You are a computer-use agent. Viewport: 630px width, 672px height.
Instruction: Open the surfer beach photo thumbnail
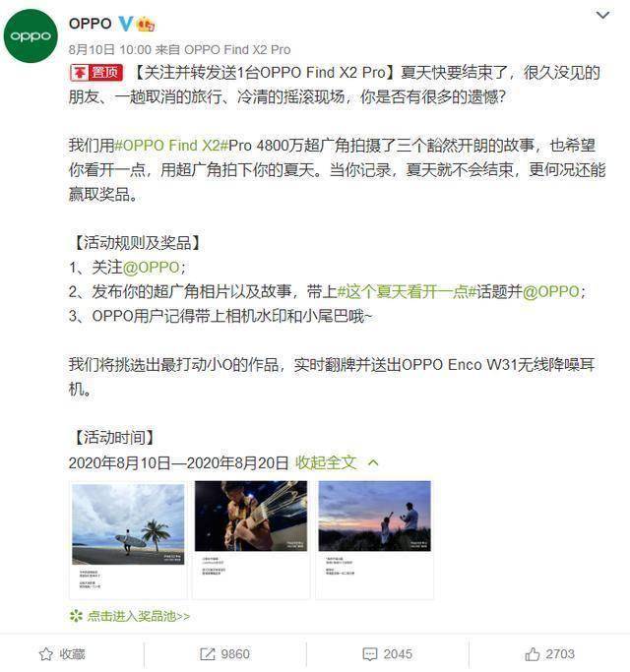pyautogui.click(x=128, y=539)
